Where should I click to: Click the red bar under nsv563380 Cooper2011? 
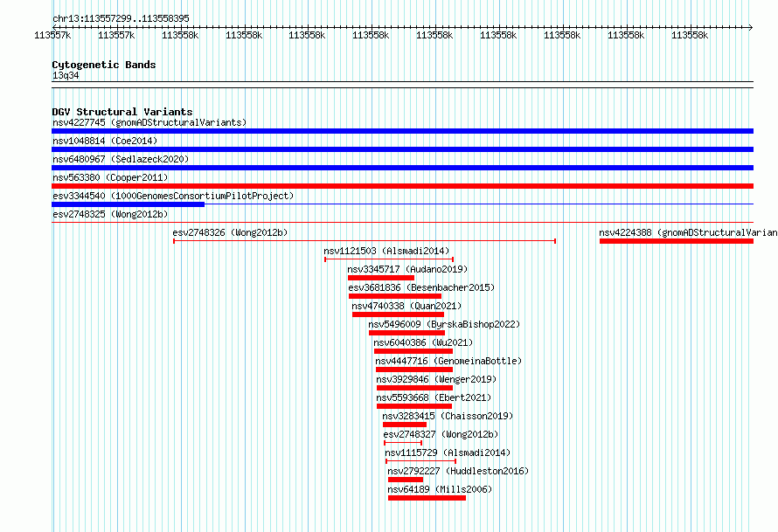402,186
